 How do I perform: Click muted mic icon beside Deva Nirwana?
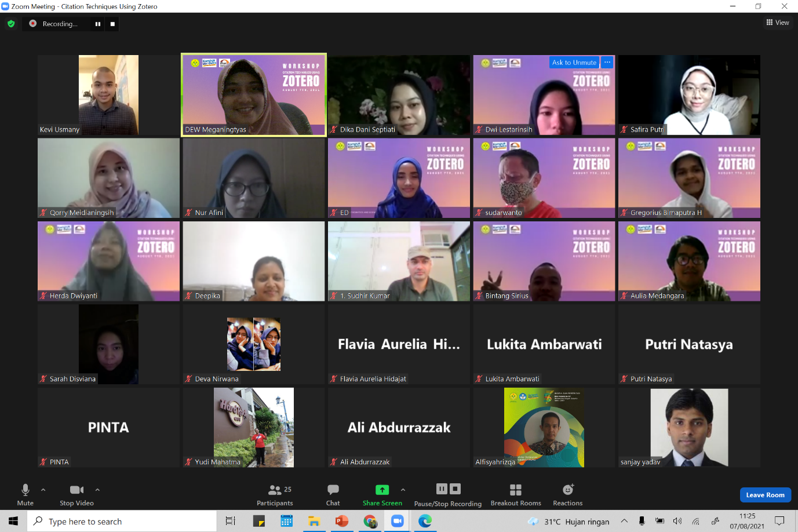click(188, 379)
